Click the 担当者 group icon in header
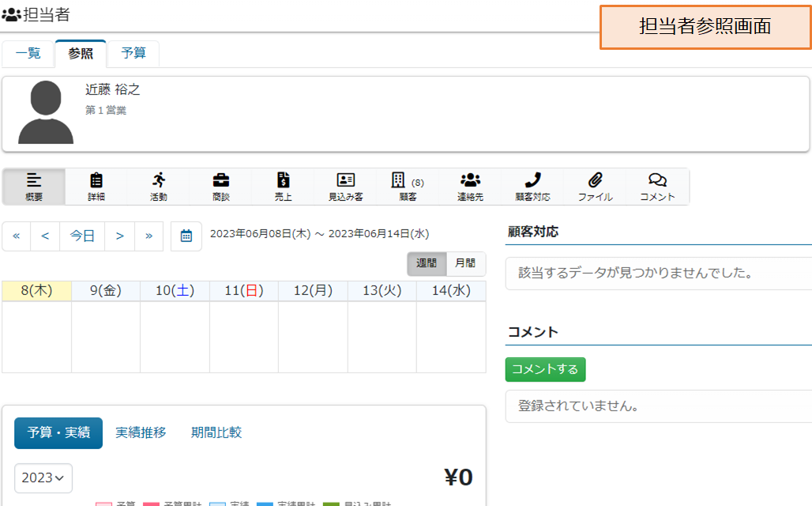 pyautogui.click(x=11, y=14)
